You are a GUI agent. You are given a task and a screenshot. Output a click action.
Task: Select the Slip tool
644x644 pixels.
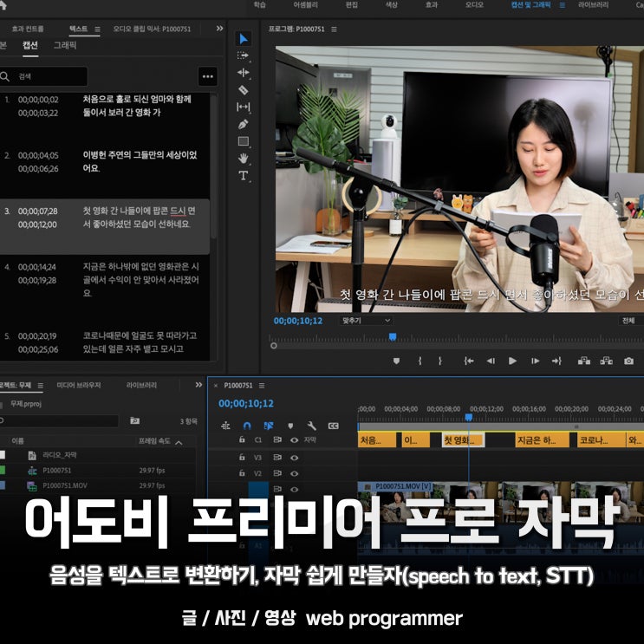[x=244, y=107]
